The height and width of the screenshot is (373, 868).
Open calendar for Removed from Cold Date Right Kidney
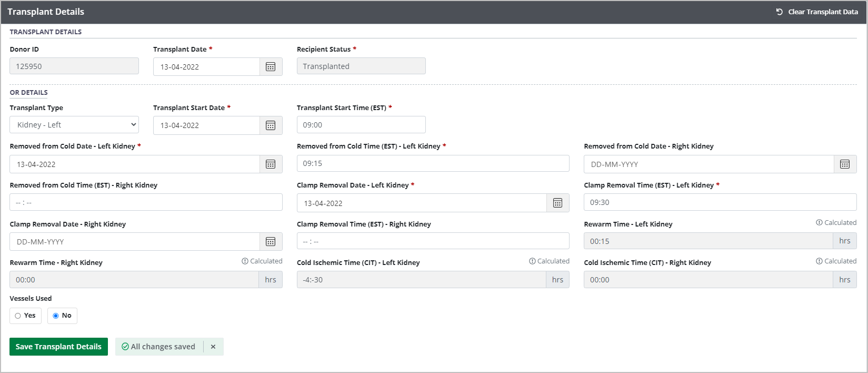[x=845, y=164]
